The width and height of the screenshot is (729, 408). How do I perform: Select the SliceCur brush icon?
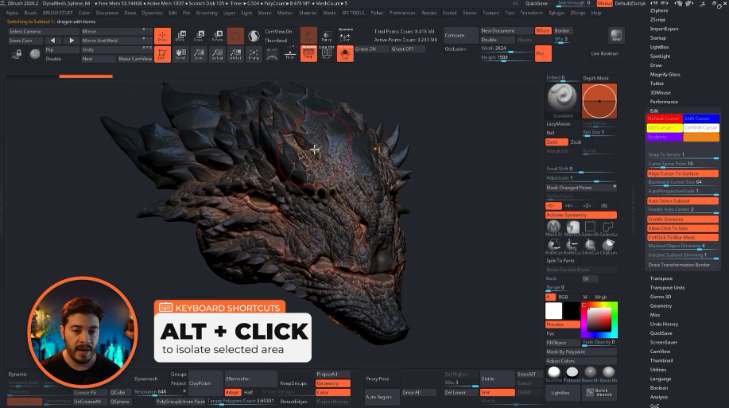pyautogui.click(x=590, y=246)
